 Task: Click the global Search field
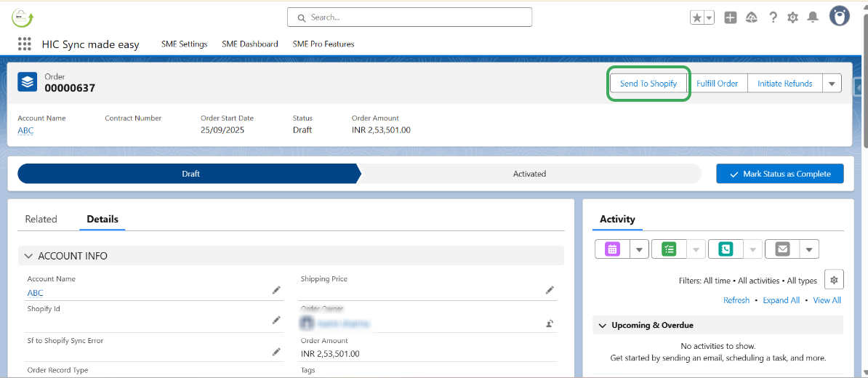[x=409, y=17]
